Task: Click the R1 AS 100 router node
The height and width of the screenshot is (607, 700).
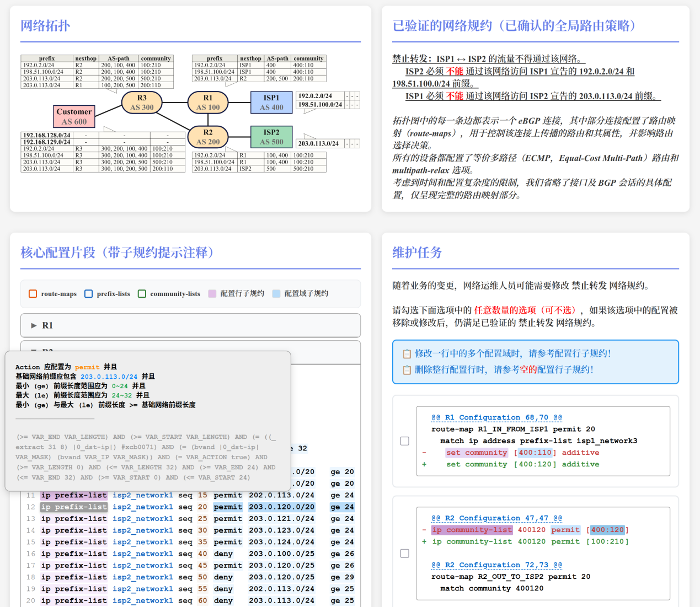Action: (208, 103)
